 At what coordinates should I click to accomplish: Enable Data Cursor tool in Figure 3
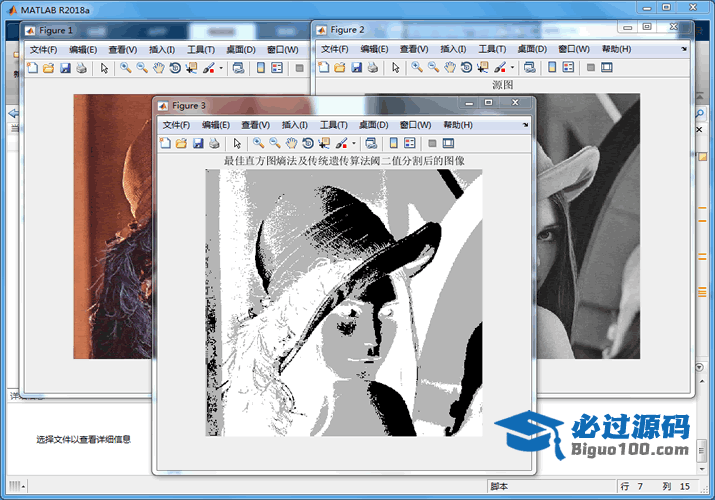pyautogui.click(x=324, y=143)
